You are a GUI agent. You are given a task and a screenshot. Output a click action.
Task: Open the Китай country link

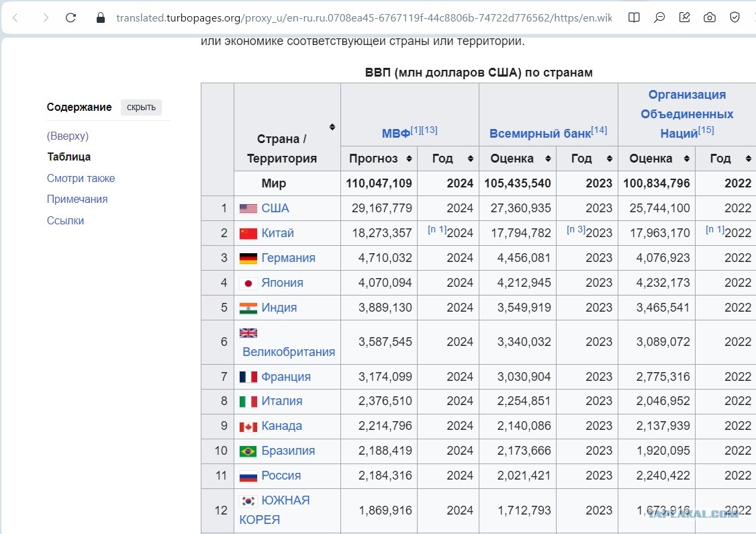pos(278,234)
